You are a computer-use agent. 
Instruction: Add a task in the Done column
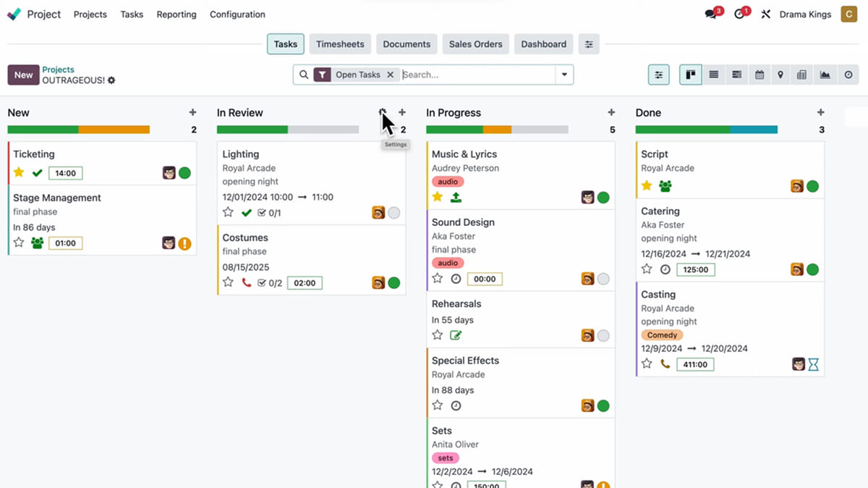(x=820, y=112)
